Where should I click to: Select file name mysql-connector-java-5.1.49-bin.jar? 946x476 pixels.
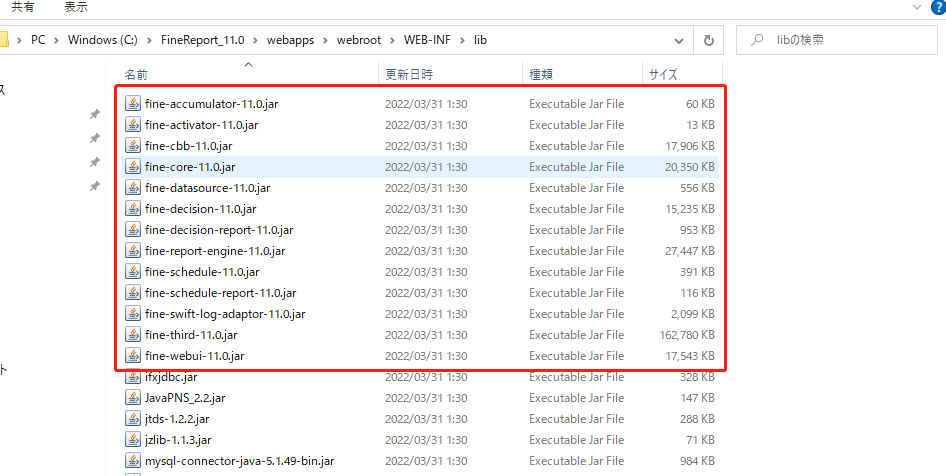(x=240, y=462)
